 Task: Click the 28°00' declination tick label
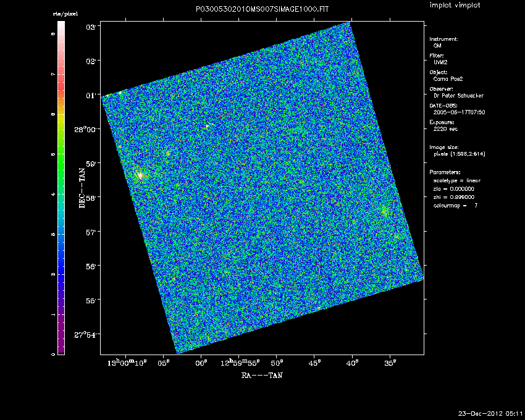click(88, 130)
